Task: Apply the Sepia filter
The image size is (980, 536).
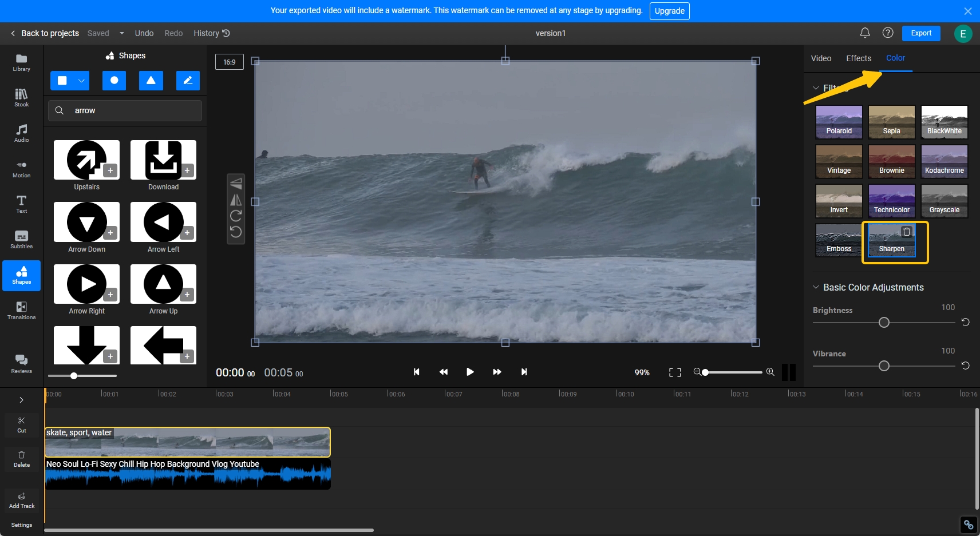Action: pos(891,122)
